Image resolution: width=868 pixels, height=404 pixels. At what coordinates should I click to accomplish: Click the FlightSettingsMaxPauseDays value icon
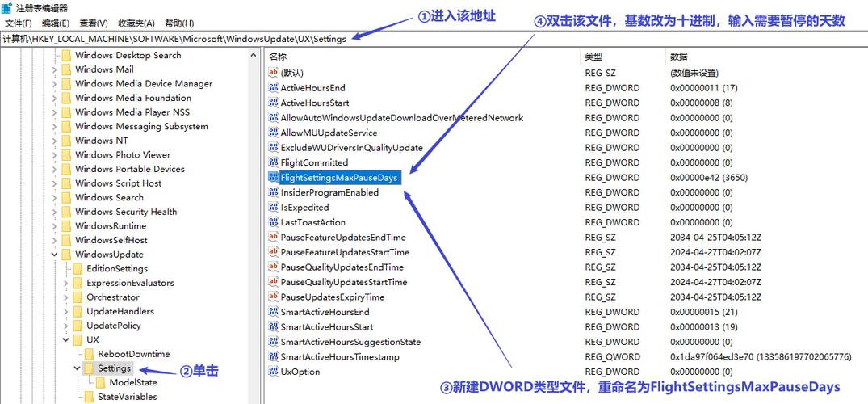273,177
